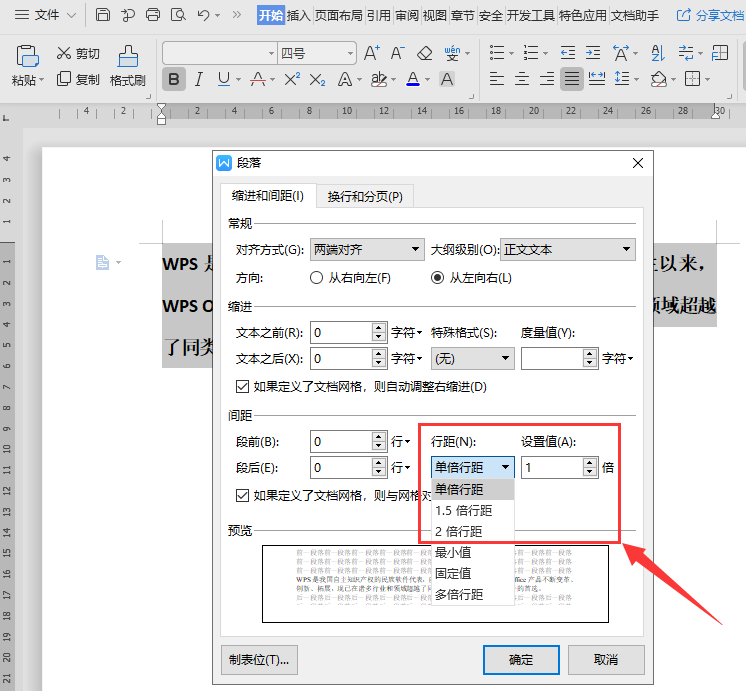
Task: Choose 固定值 line spacing option
Action: [472, 573]
